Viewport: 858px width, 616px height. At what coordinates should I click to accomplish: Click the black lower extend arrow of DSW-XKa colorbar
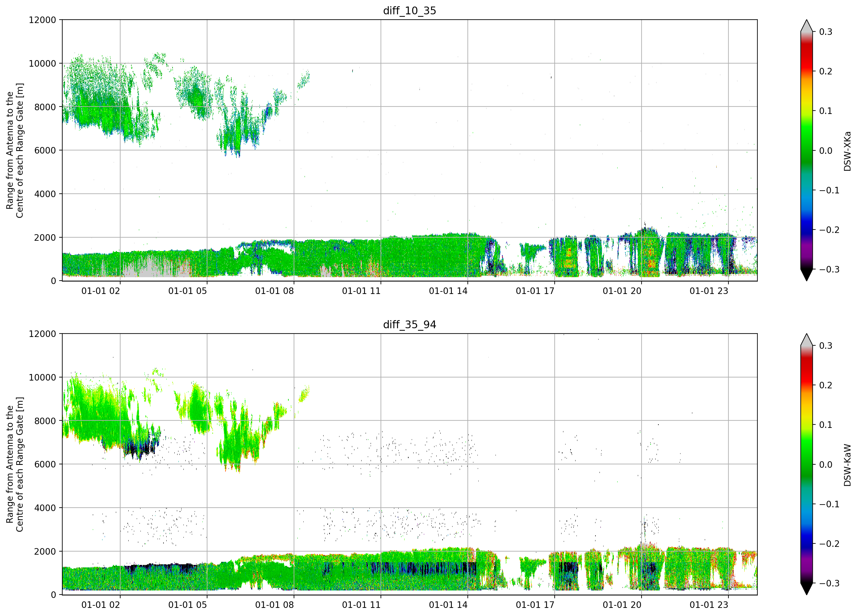coord(807,275)
